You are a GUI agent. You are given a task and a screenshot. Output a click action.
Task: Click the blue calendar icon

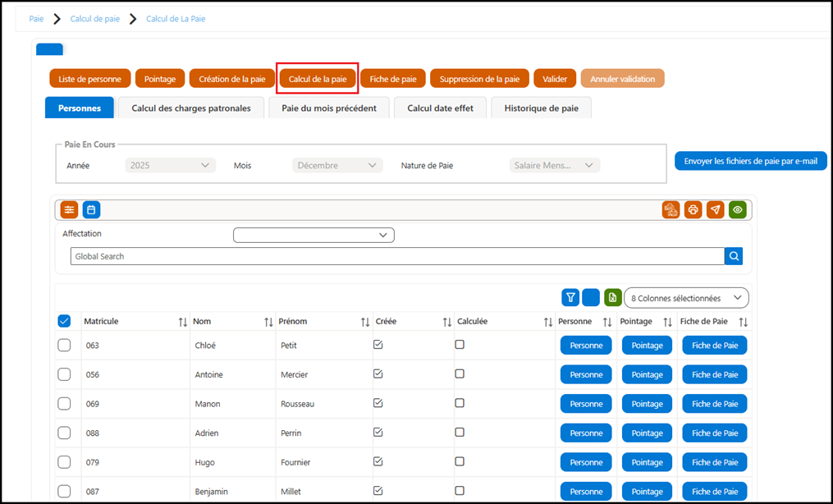click(x=91, y=210)
